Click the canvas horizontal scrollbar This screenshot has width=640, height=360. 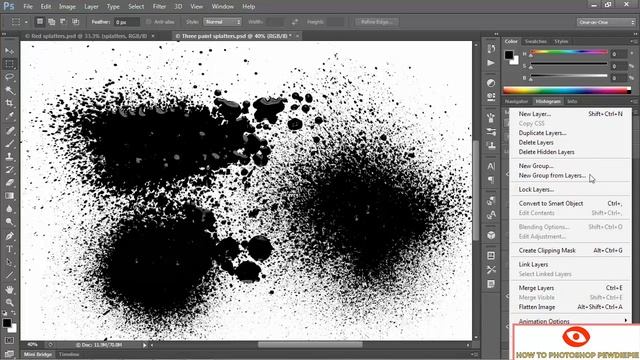coord(309,345)
